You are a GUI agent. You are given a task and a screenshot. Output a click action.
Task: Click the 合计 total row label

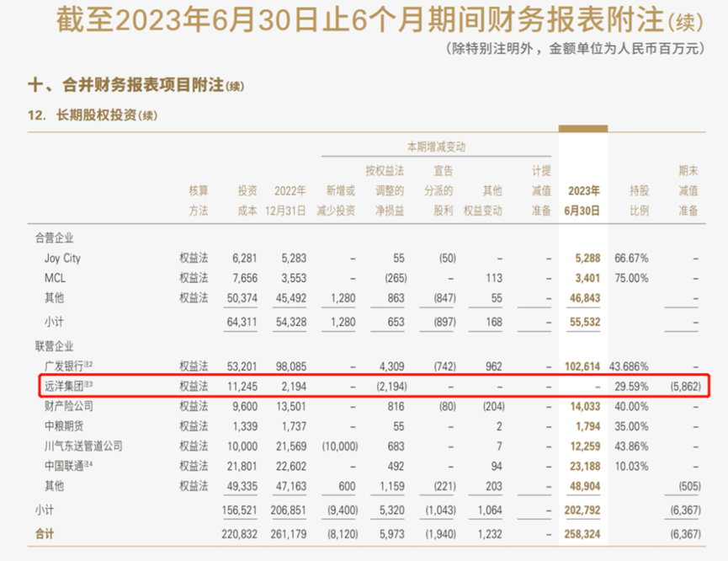point(45,534)
